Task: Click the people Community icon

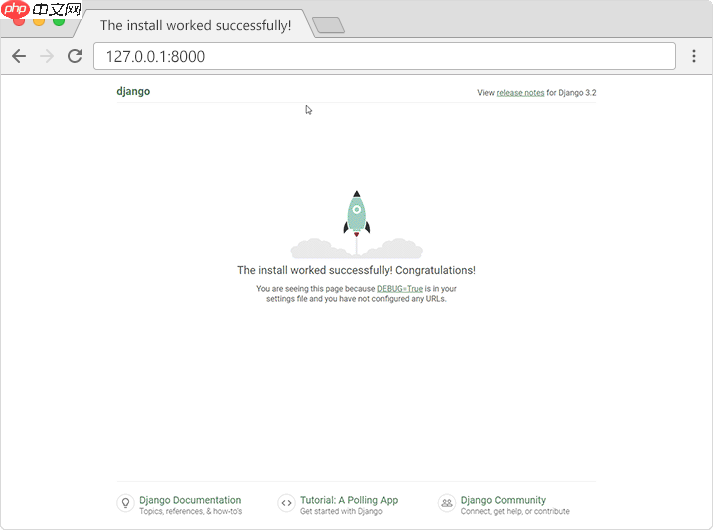Action: pos(447,503)
